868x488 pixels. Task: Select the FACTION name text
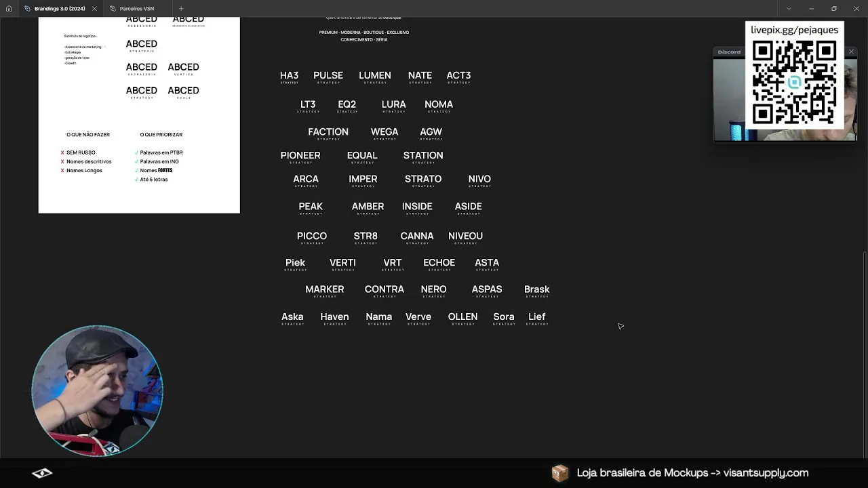coord(328,132)
